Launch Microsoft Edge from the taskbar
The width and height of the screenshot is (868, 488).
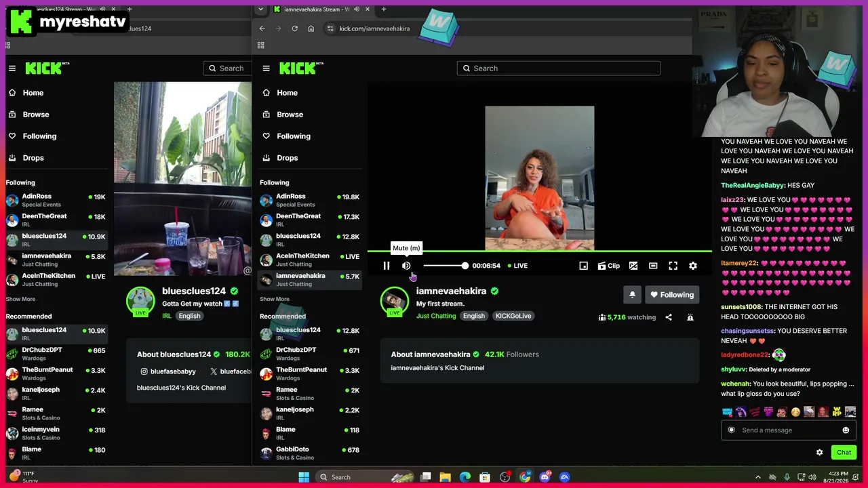(465, 477)
